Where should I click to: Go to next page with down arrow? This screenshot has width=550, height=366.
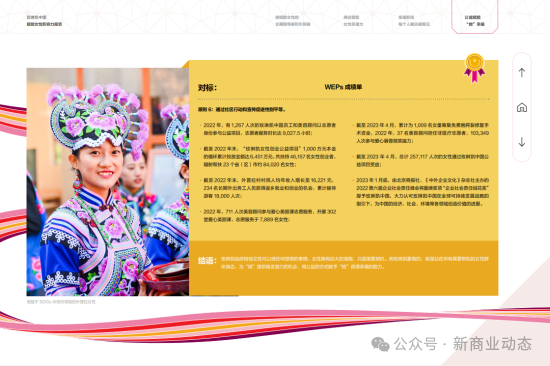(522, 142)
